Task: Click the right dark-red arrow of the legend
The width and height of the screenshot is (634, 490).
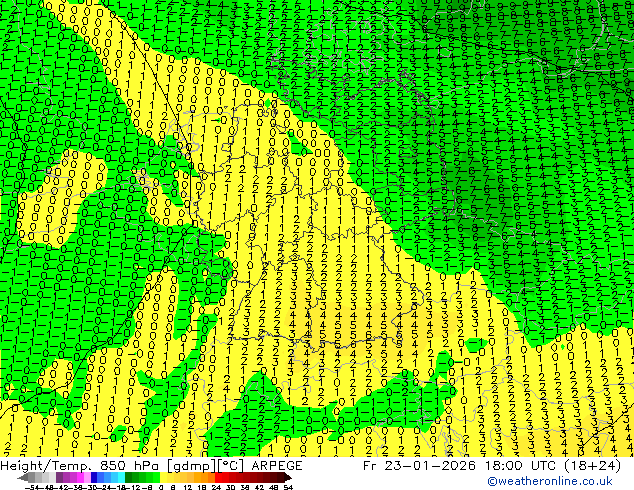Action: [287, 477]
